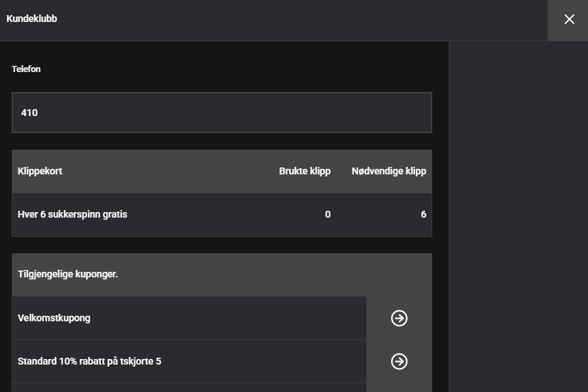The image size is (588, 392).
Task: Click the Klippekort column header
Action: 40,171
